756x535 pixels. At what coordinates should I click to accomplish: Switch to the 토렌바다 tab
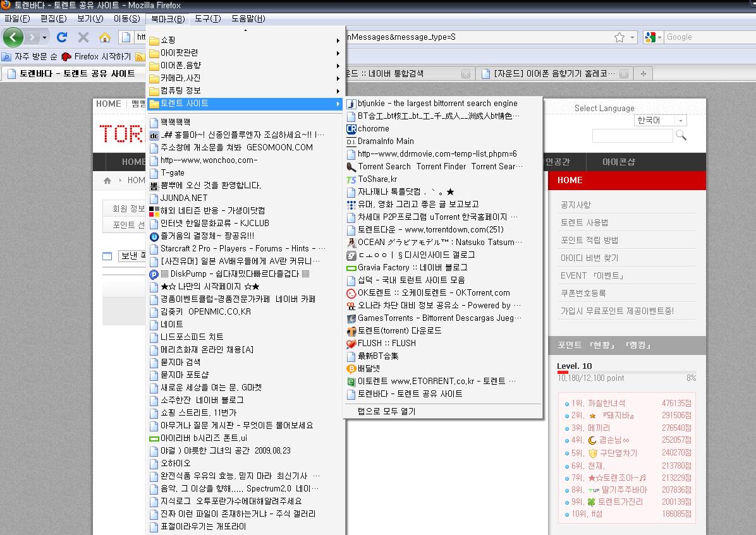tap(72, 74)
